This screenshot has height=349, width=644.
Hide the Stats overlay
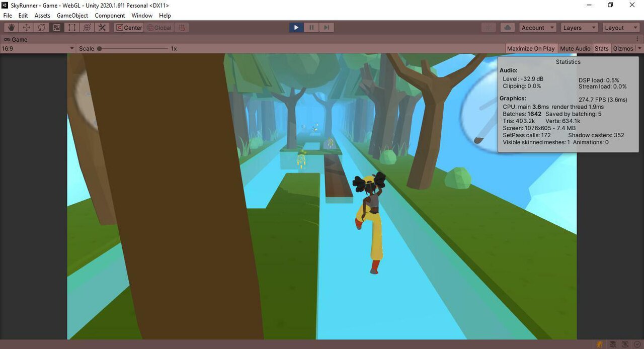tap(601, 48)
